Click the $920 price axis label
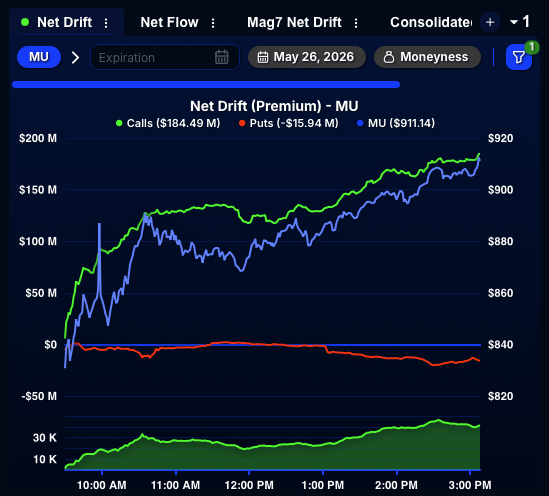This screenshot has height=496, width=549. click(x=501, y=138)
